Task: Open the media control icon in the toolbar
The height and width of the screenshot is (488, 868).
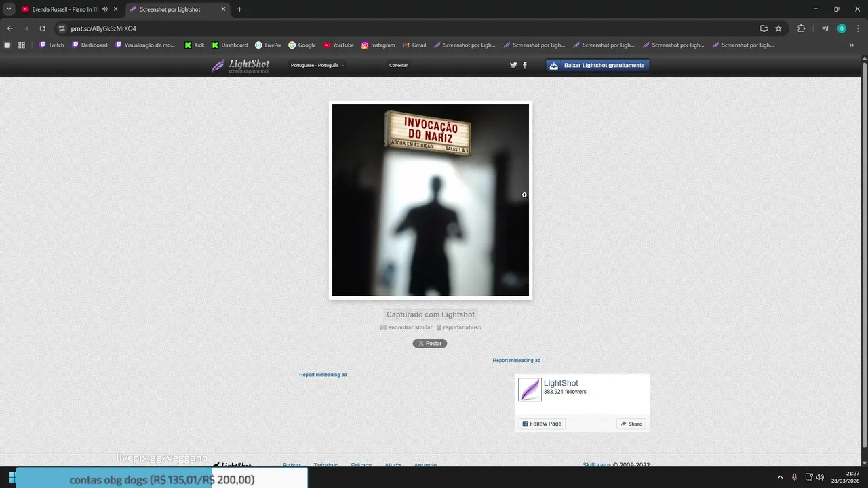Action: click(x=825, y=28)
